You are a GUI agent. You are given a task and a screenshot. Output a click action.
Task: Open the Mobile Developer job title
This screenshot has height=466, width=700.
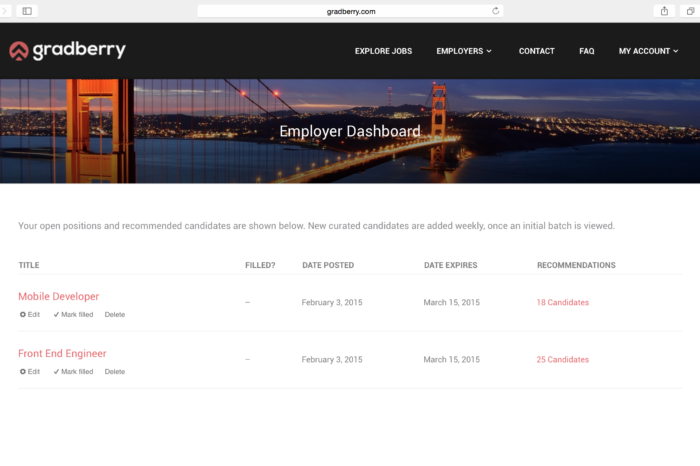(x=58, y=296)
